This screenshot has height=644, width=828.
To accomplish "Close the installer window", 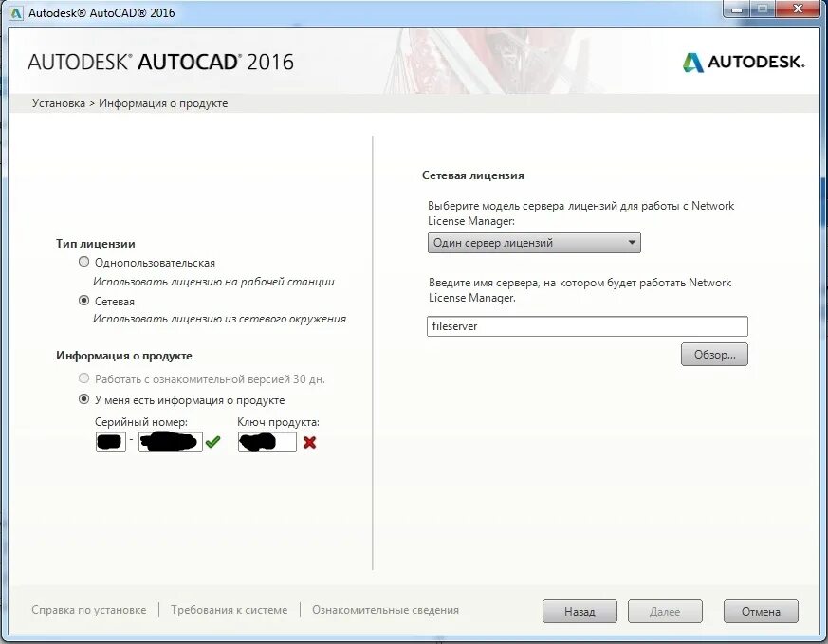I will tap(800, 9).
